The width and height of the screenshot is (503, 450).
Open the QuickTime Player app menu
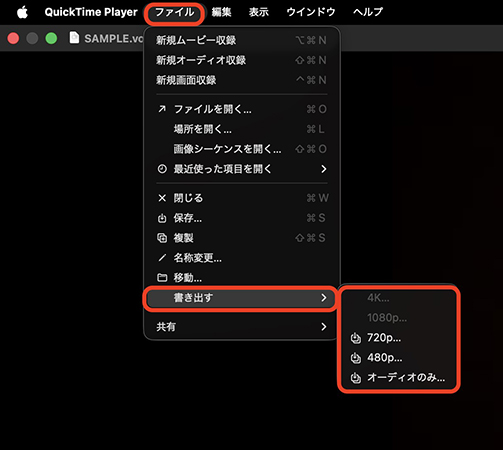pos(91,12)
